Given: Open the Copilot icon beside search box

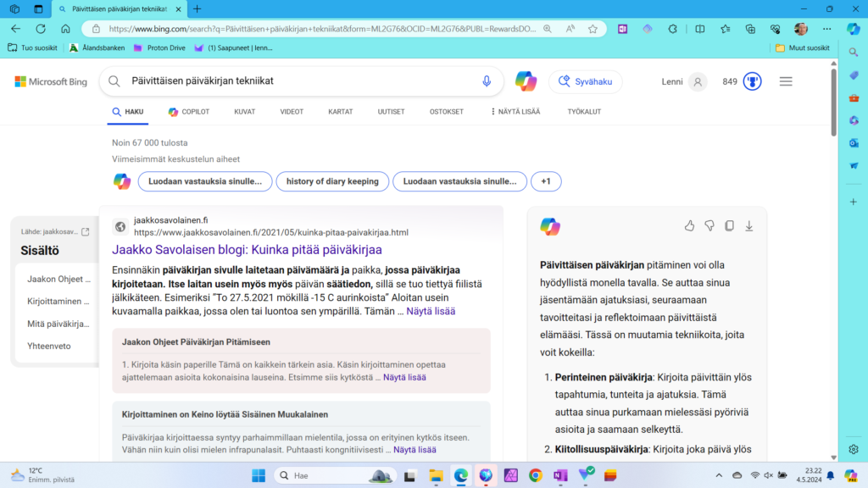Looking at the screenshot, I should pos(526,81).
